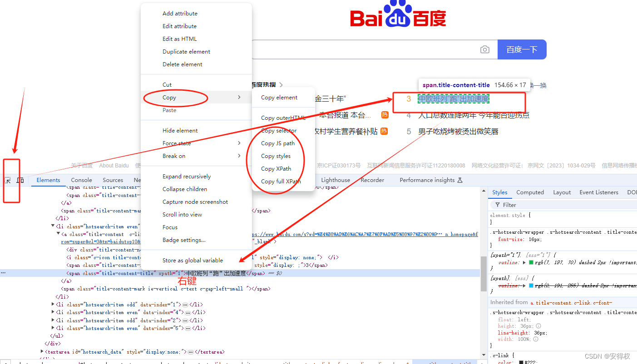Image resolution: width=637 pixels, height=364 pixels.
Task: Expand struck-through blue outline value triangle
Action: 524,285
